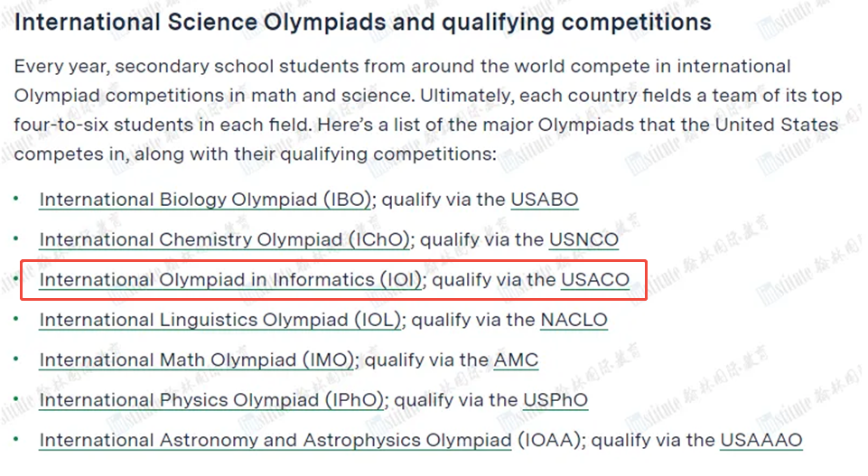Follow the NACLO link
The width and height of the screenshot is (868, 476).
pos(574,320)
